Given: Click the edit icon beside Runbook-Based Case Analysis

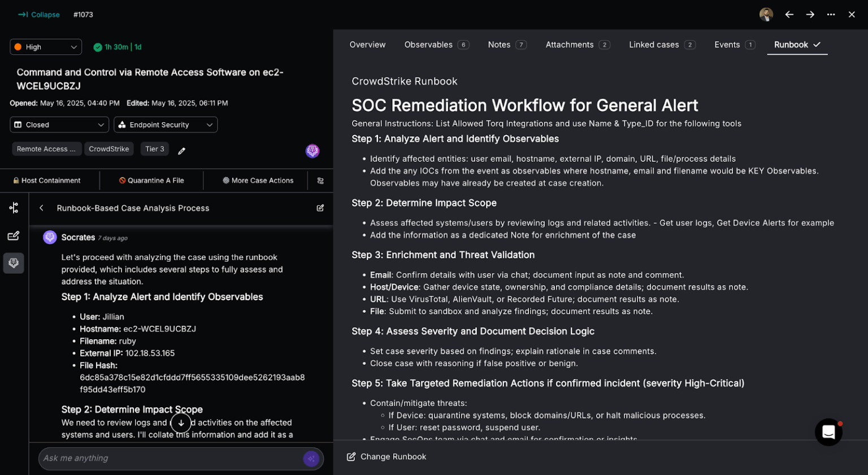Looking at the screenshot, I should pyautogui.click(x=320, y=208).
